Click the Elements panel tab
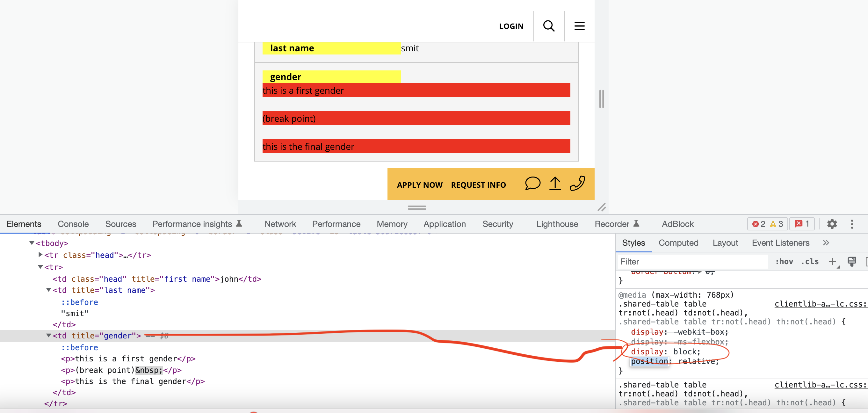This screenshot has height=413, width=868. pos(25,224)
